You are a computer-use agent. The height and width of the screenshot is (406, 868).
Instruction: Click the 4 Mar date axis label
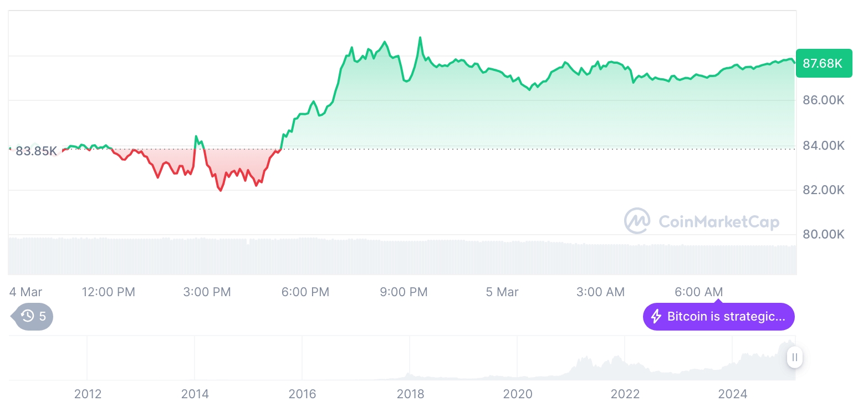25,292
